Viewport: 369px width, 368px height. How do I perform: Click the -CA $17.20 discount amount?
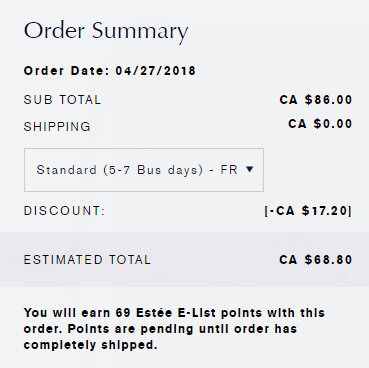308,211
